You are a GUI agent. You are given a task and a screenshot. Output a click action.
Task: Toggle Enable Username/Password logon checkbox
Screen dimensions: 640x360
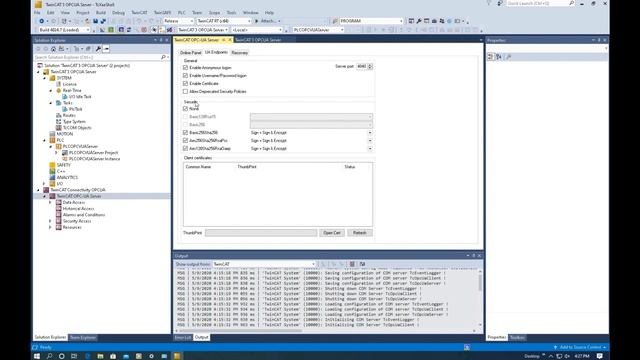[x=185, y=76]
